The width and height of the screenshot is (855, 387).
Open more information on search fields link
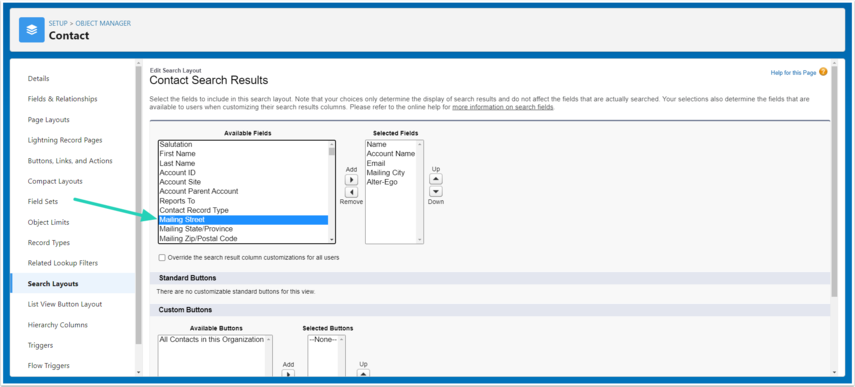coord(503,107)
